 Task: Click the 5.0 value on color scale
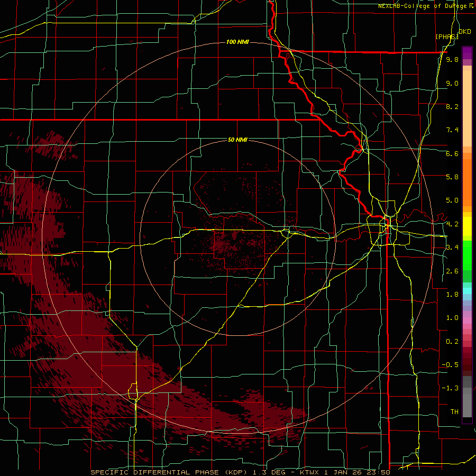(452, 200)
